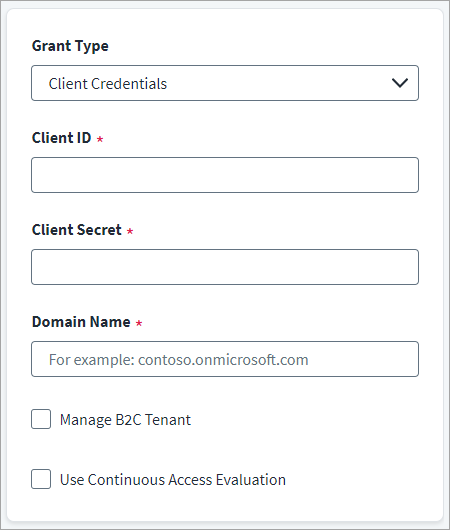Click the Manage B2C Tenant label text
Screen dimensions: 450x530
click(x=125, y=420)
